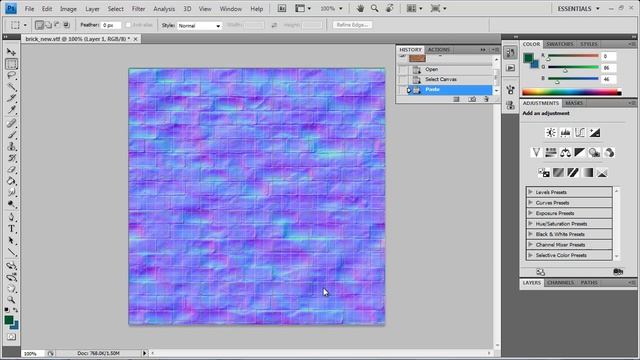
Task: Add a Color Balance adjustment
Action: (x=565, y=153)
